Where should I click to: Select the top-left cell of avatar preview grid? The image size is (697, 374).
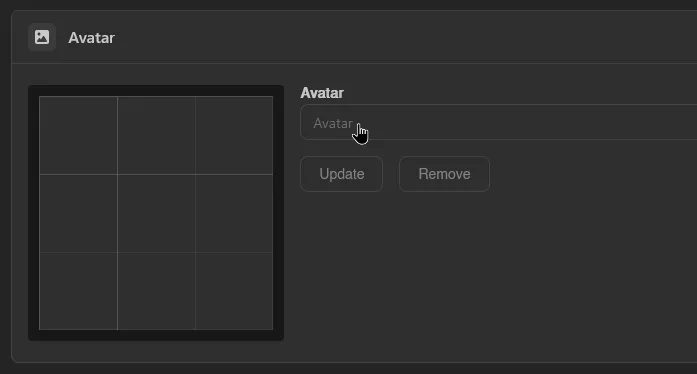(x=78, y=135)
